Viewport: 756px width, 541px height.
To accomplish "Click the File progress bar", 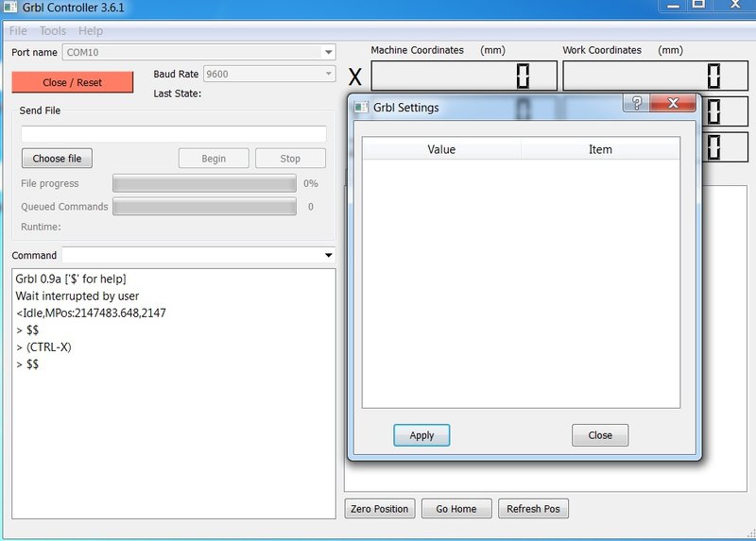I will (x=204, y=183).
